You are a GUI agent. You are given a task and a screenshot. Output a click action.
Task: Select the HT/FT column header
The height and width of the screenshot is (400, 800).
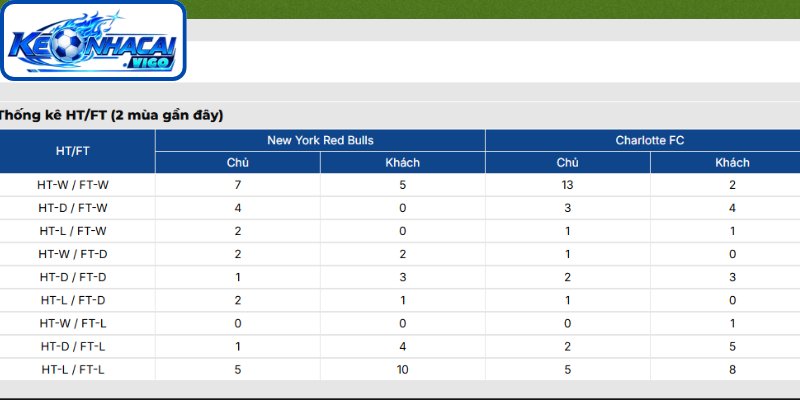tap(73, 152)
